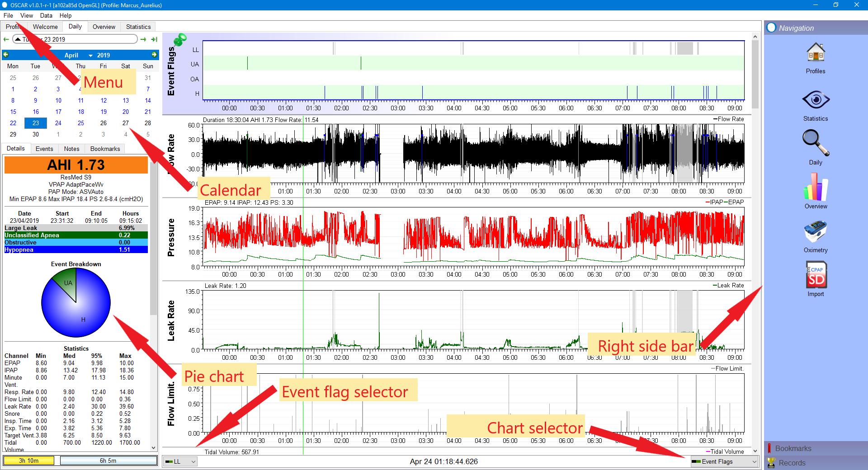The height and width of the screenshot is (470, 868).
Task: Open the Data menu
Action: pos(46,15)
